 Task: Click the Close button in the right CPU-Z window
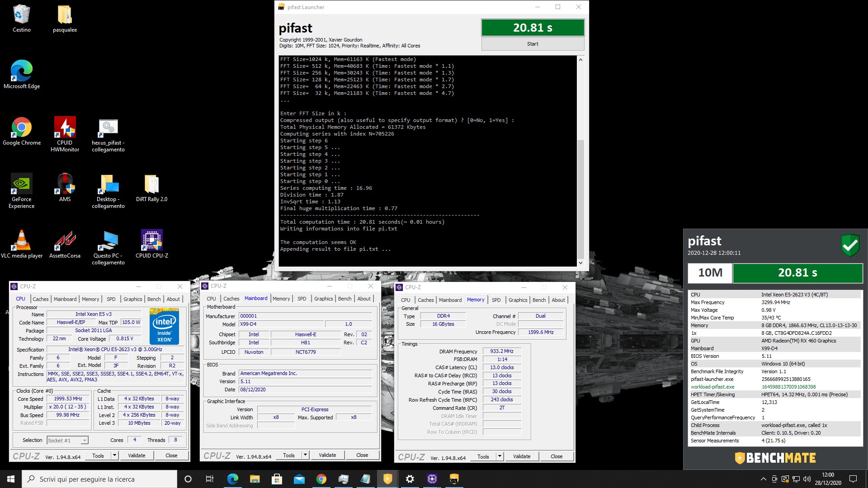click(x=557, y=456)
